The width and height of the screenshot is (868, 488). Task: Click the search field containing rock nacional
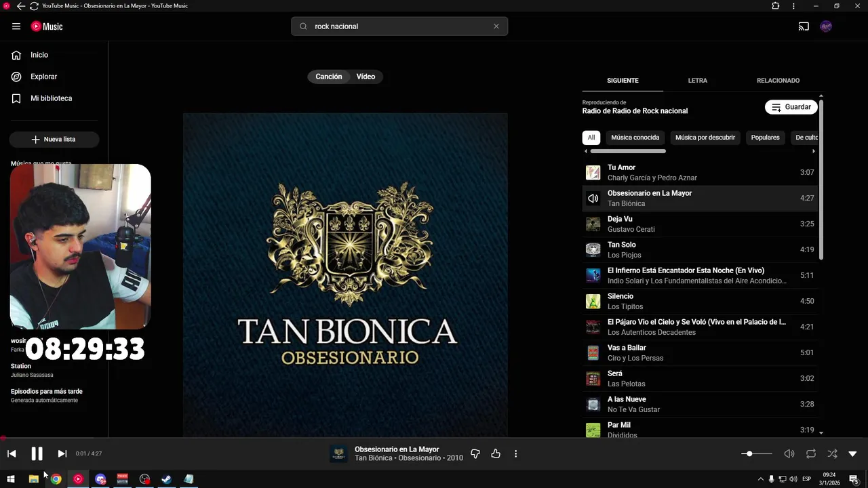pyautogui.click(x=400, y=26)
